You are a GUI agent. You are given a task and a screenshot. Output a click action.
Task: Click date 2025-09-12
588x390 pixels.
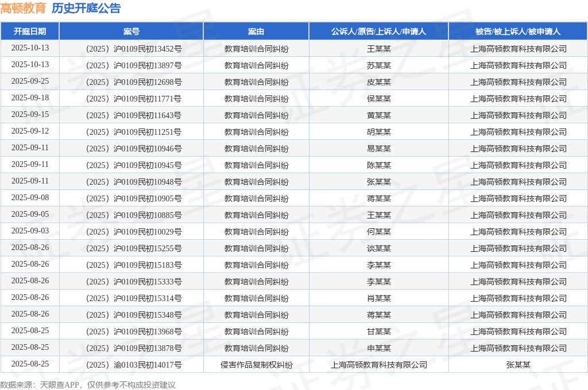pos(30,131)
